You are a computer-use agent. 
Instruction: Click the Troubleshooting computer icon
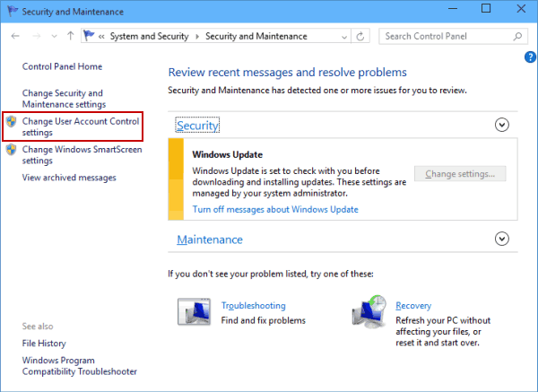pos(195,311)
